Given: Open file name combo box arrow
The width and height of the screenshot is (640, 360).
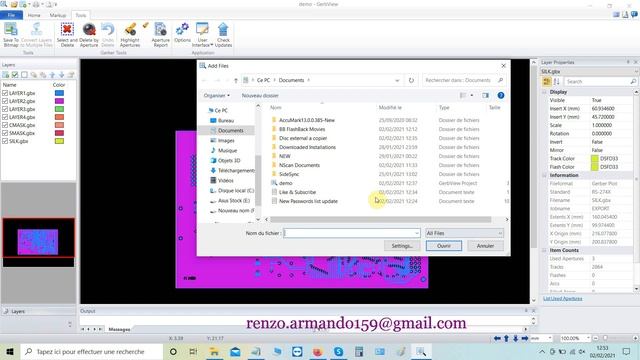Looking at the screenshot, I should 416,233.
